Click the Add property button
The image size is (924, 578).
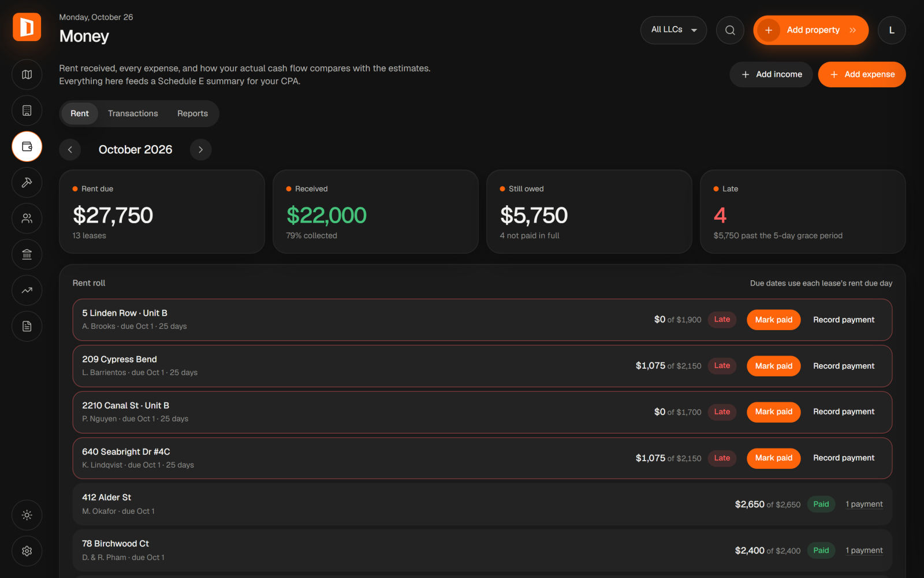click(x=811, y=30)
